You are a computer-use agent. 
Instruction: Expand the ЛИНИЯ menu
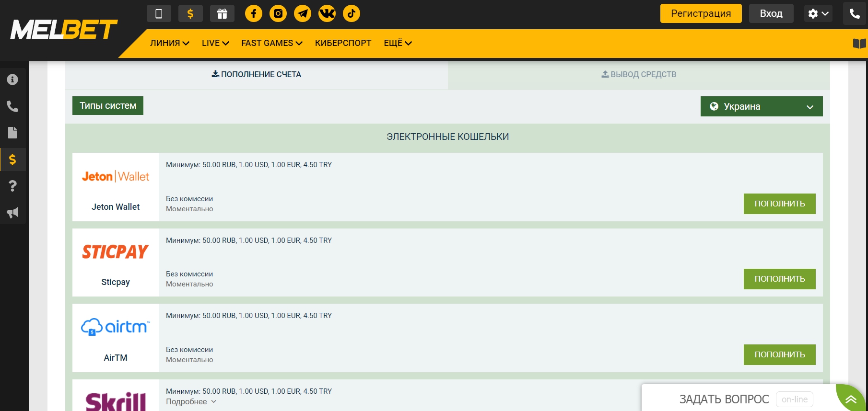170,43
